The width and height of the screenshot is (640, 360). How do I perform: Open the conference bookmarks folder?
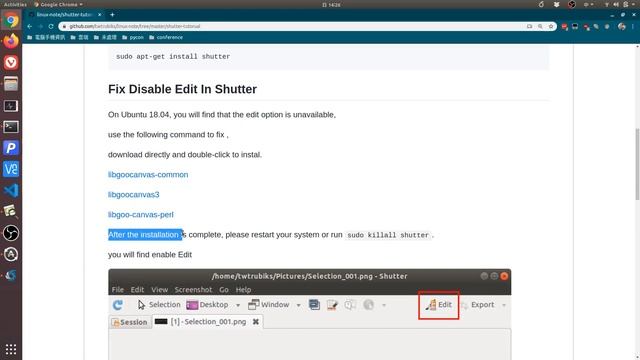(x=166, y=37)
